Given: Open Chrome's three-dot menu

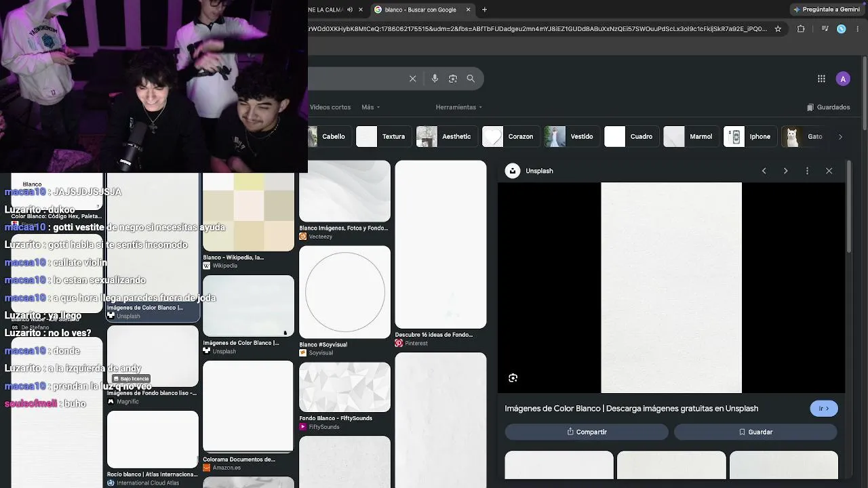Looking at the screenshot, I should [858, 29].
